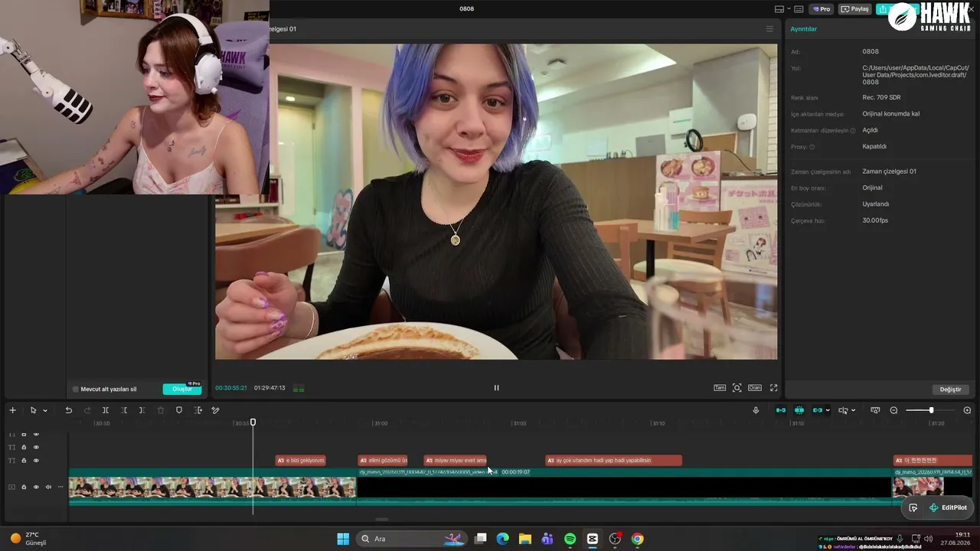Image resolution: width=980 pixels, height=551 pixels.
Task: Open Spotify from the taskbar
Action: tap(570, 539)
